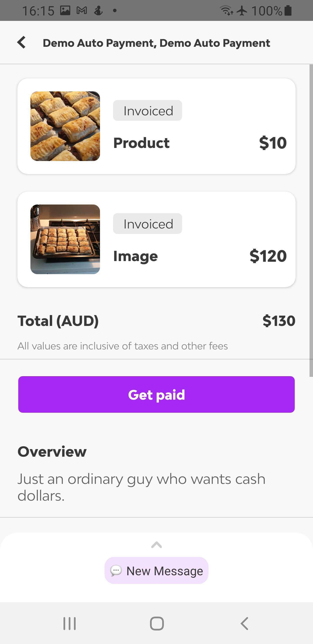Tap the Wi-Fi status icon

point(226,10)
